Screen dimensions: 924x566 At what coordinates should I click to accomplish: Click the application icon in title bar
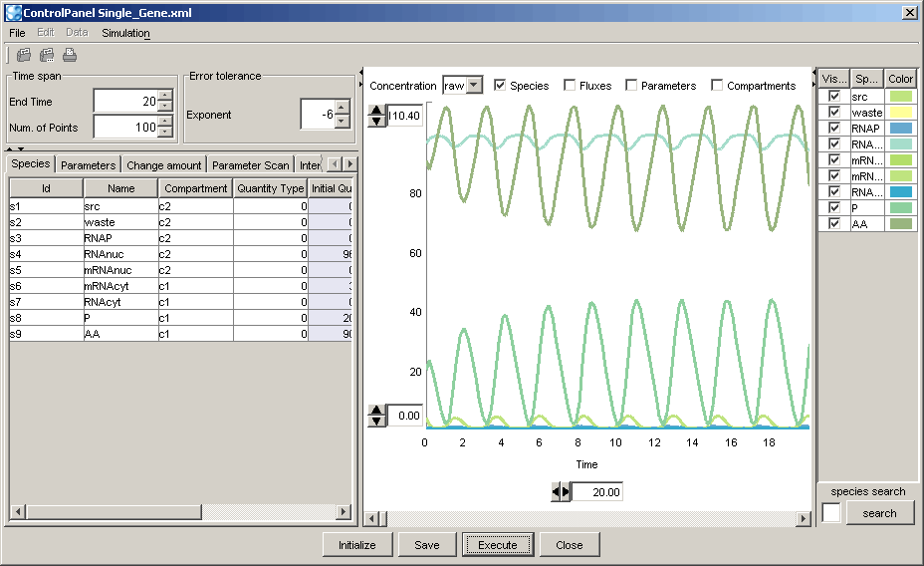tap(13, 12)
